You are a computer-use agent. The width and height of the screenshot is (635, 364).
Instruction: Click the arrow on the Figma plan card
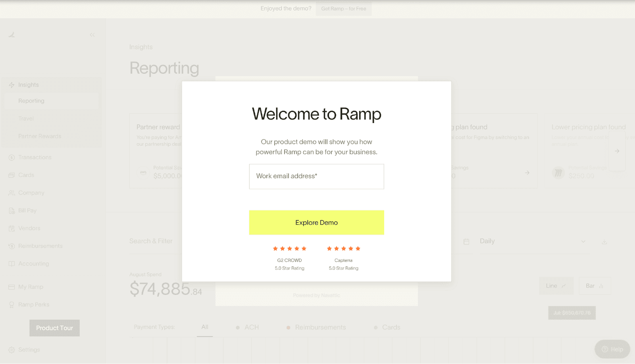click(x=527, y=173)
